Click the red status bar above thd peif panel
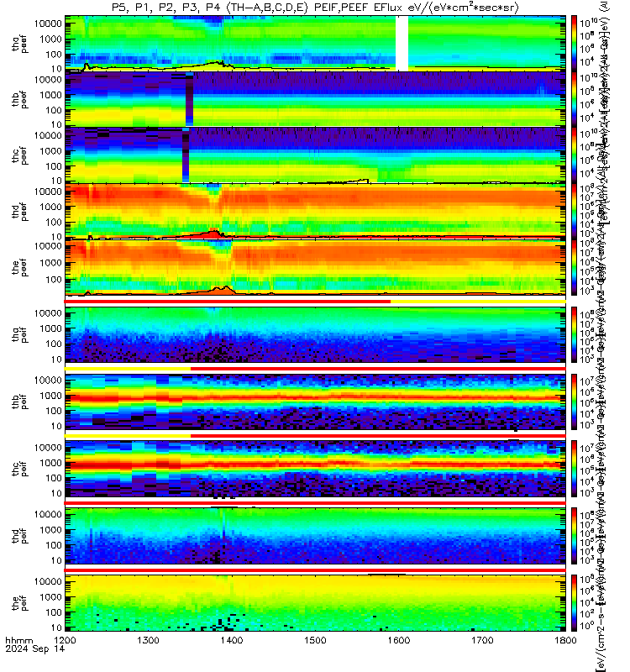Viewport: 630px width, 672px height. coord(316,502)
